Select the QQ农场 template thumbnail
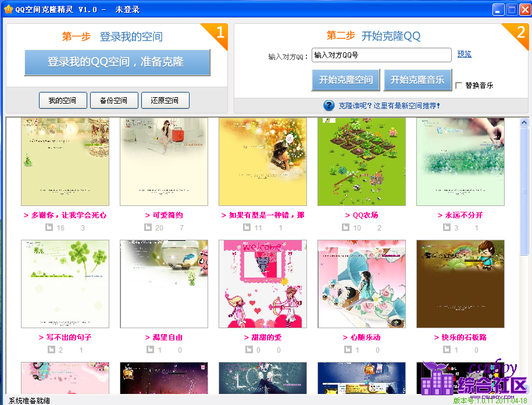This screenshot has height=405, width=532. coord(362,162)
